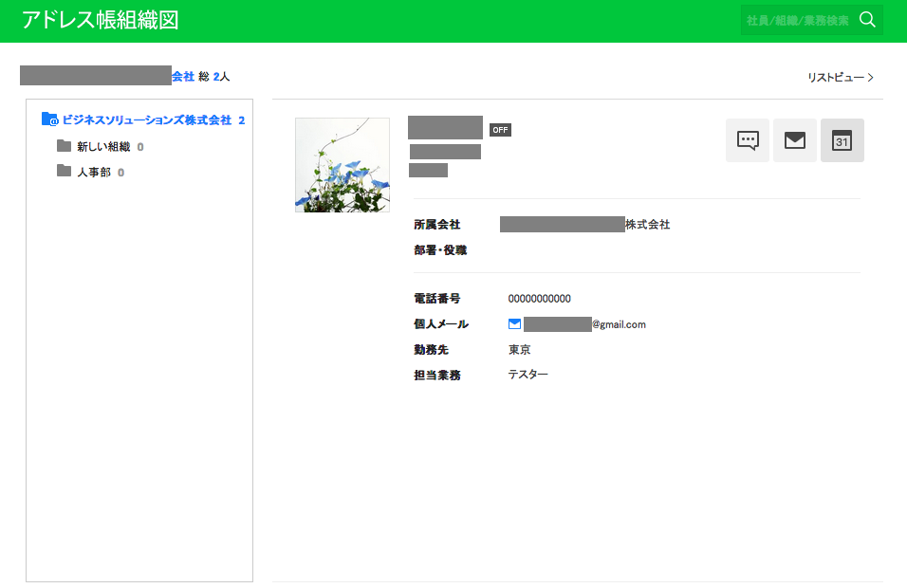The height and width of the screenshot is (588, 907).
Task: Click the magnifier search icon
Action: (x=867, y=20)
